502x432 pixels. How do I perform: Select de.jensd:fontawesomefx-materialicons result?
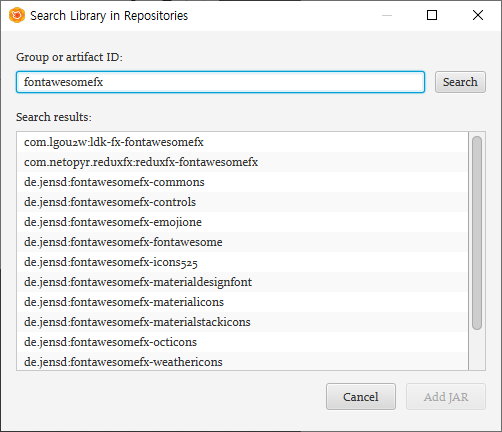[242, 302]
